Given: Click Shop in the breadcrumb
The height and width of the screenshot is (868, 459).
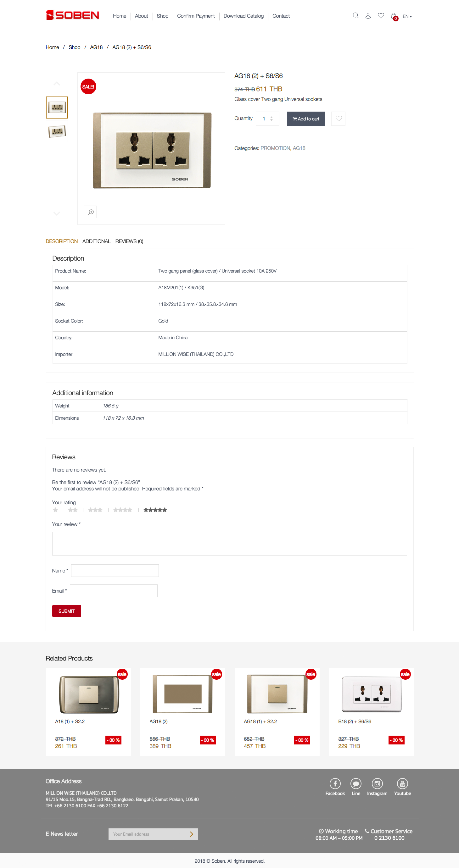Looking at the screenshot, I should click(74, 47).
